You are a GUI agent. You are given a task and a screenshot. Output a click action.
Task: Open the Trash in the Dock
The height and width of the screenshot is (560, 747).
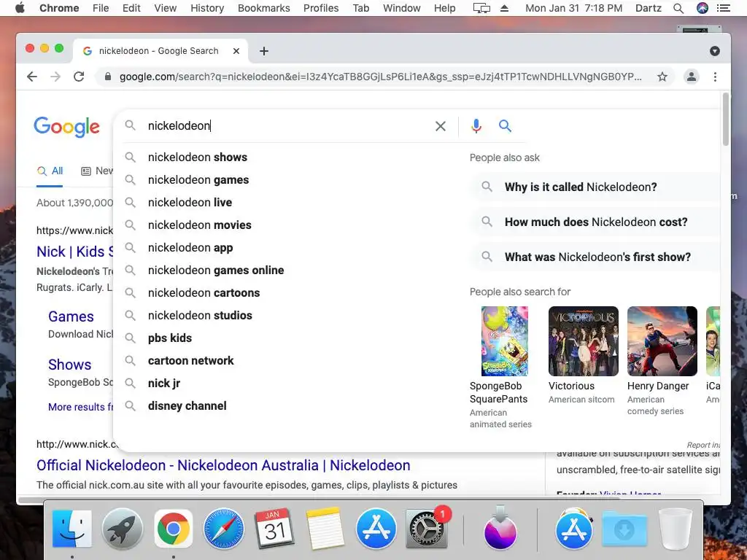(675, 529)
